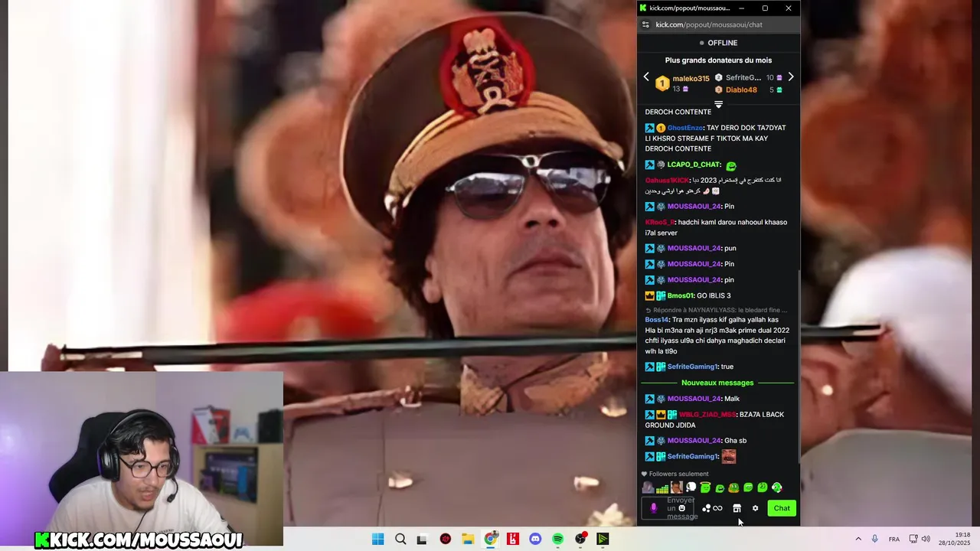Click message 'GO IBLIS 3'
980x551 pixels.
coord(714,295)
